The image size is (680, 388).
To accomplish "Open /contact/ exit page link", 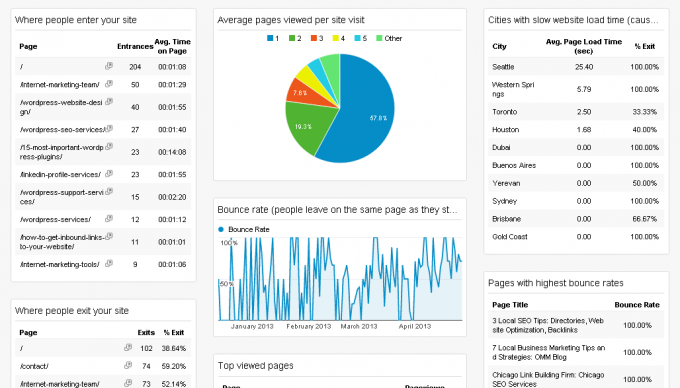I will coord(34,366).
